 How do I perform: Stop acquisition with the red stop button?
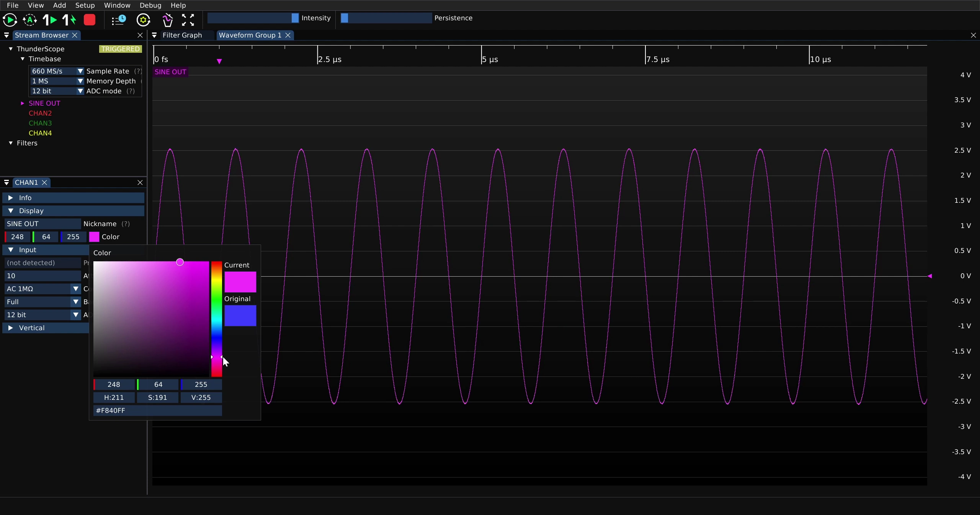(x=90, y=20)
